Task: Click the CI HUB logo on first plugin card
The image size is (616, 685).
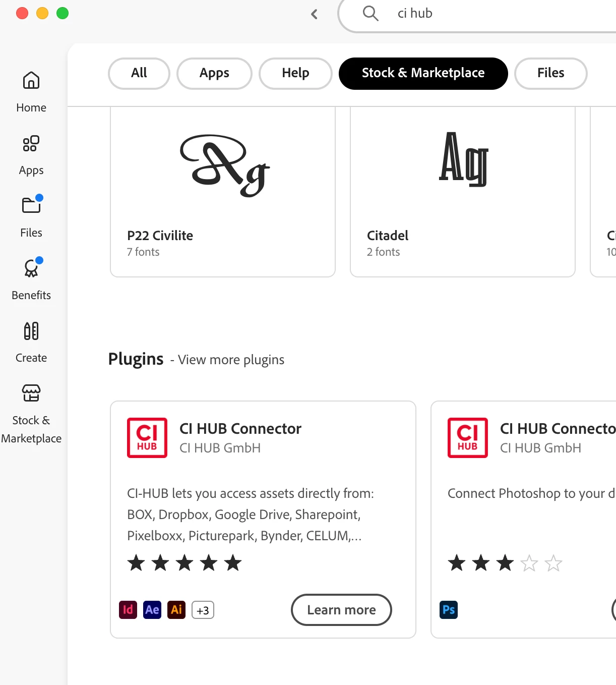Action: click(147, 438)
